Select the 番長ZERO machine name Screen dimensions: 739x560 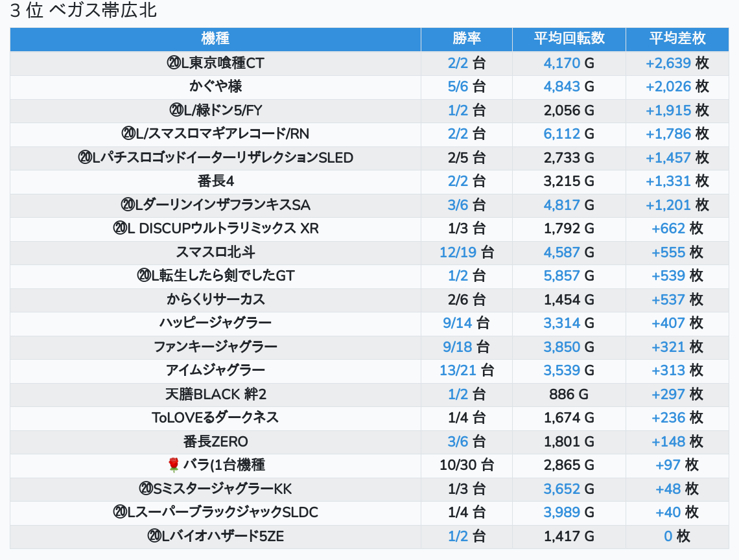(x=215, y=441)
